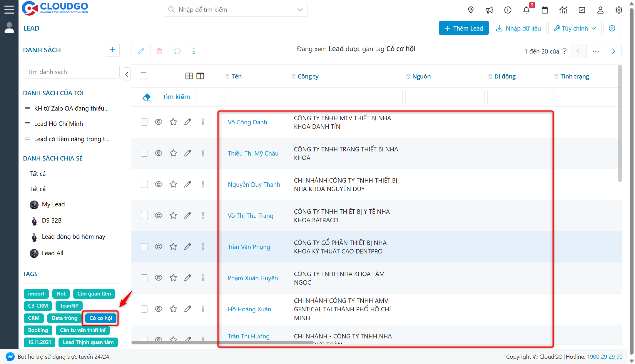This screenshot has width=635, height=364.
Task: Select the Lead Hồ Chí Minh list
Action: [x=59, y=123]
